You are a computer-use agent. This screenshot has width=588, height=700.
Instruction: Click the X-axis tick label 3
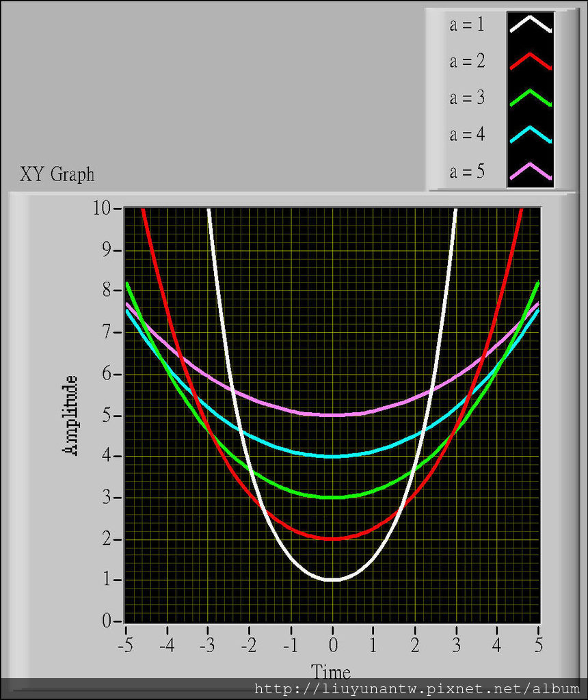(x=456, y=645)
